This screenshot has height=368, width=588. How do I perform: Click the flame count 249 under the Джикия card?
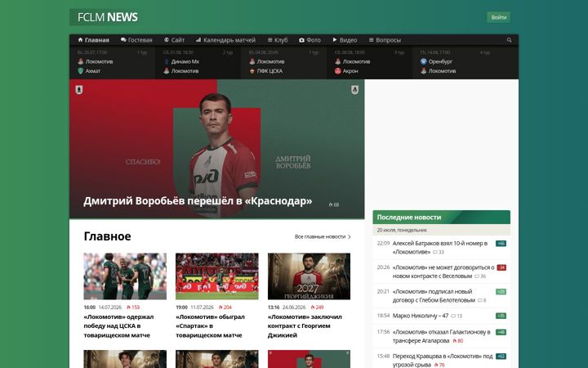[x=317, y=307]
